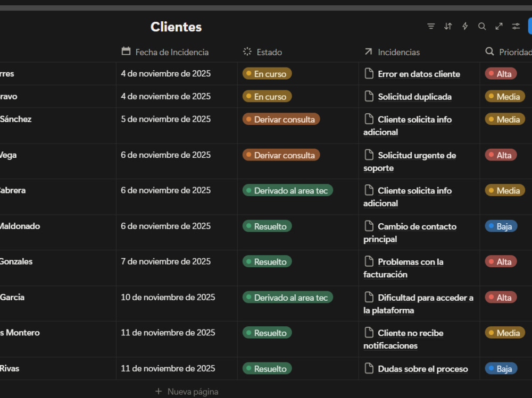
Task: Click the page icon of Problemas con la facturación
Action: coord(369,261)
